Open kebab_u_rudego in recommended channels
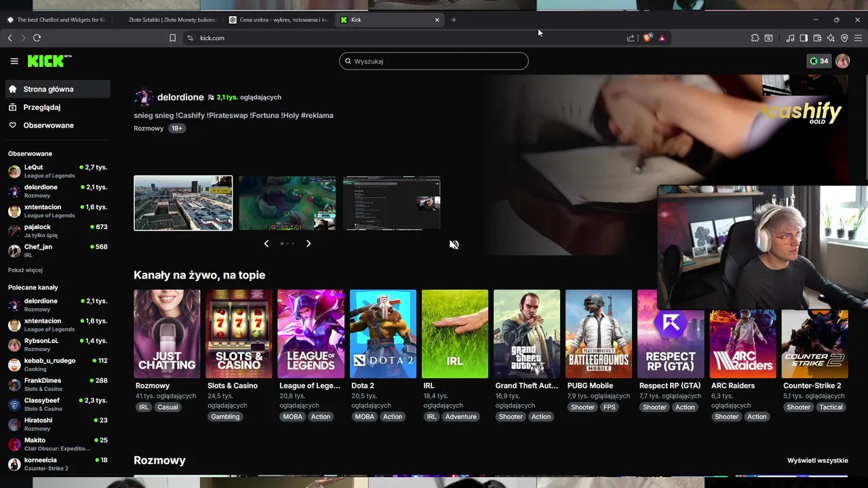Image resolution: width=868 pixels, height=488 pixels. 58,364
